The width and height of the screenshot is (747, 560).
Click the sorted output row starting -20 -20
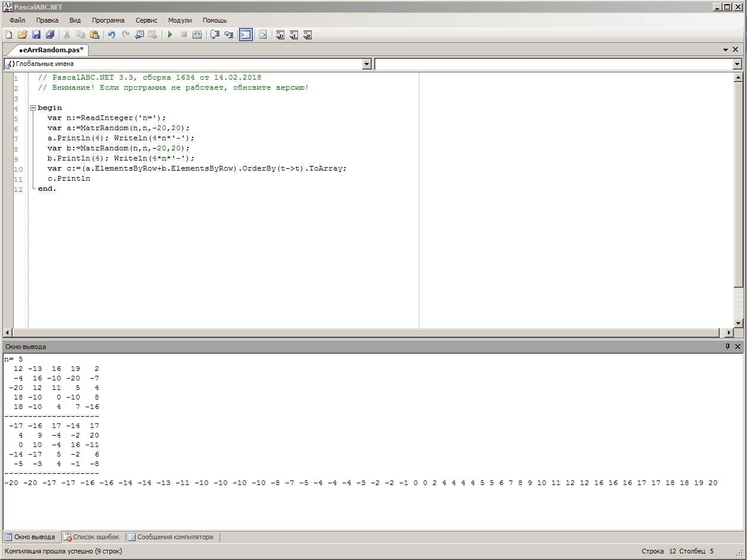point(361,483)
